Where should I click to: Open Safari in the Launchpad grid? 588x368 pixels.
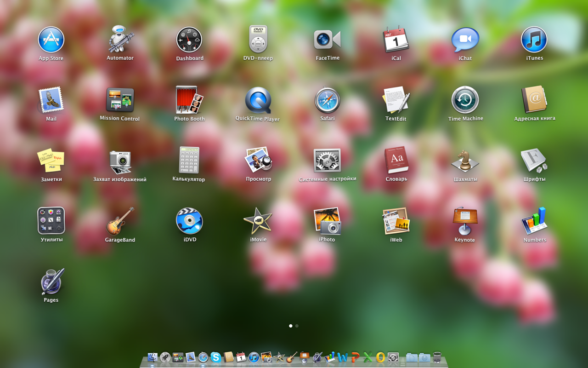[327, 100]
